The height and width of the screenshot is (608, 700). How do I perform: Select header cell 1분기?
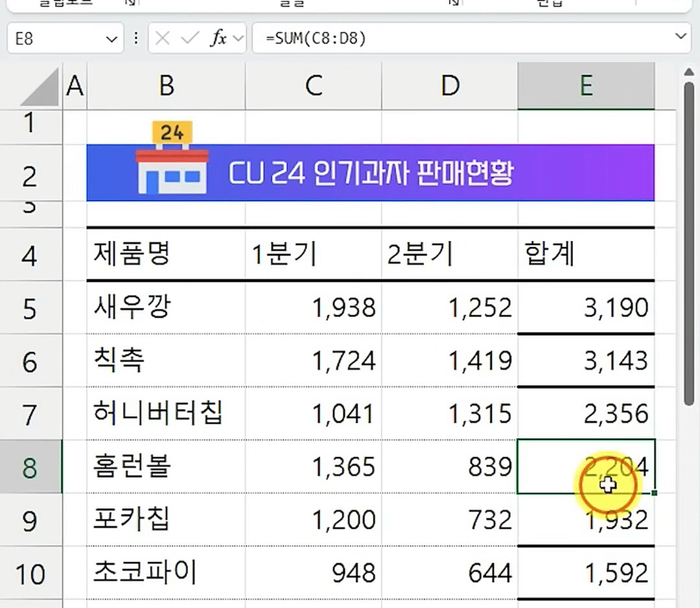314,255
